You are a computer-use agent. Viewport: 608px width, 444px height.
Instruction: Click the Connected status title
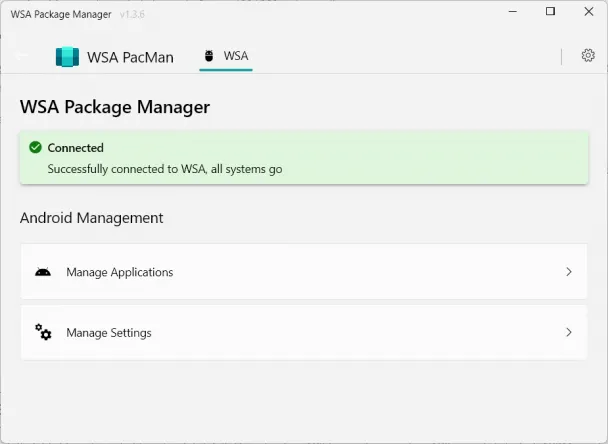coord(76,148)
